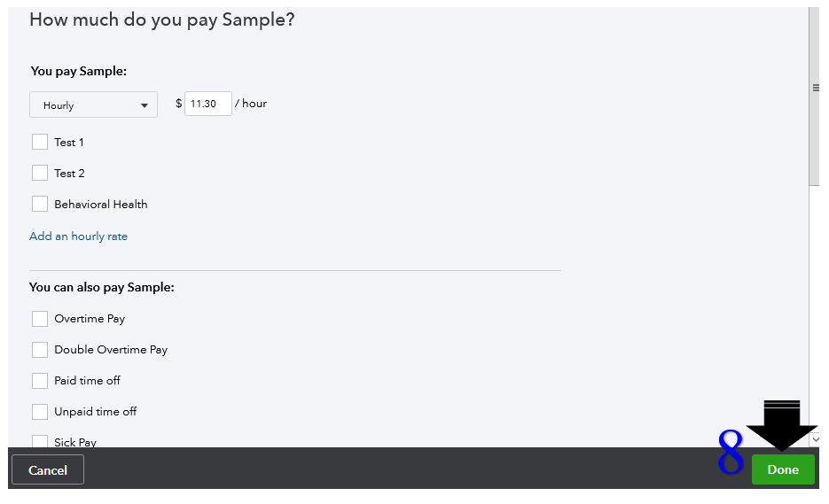Click the green Done button
The height and width of the screenshot is (504, 829).
point(782,469)
